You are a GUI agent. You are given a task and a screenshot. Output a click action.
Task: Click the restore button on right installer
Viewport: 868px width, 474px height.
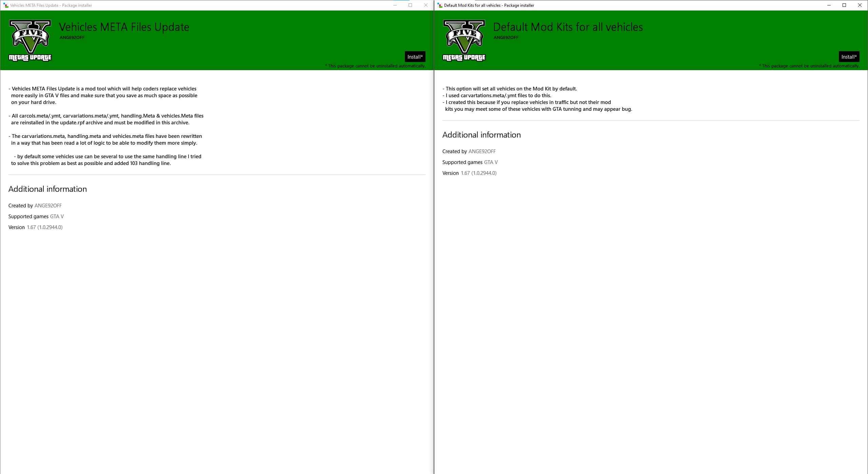click(844, 5)
